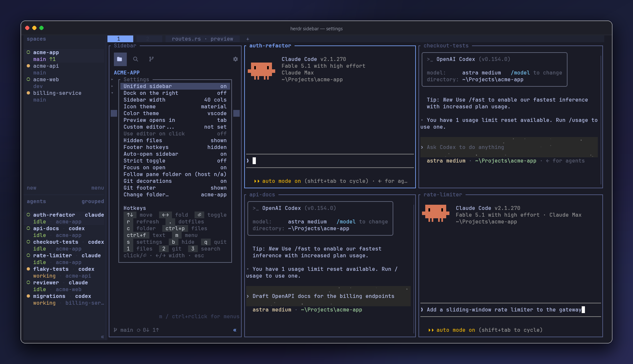
Task: Click status dot for billing-service space
Action: tap(28, 93)
